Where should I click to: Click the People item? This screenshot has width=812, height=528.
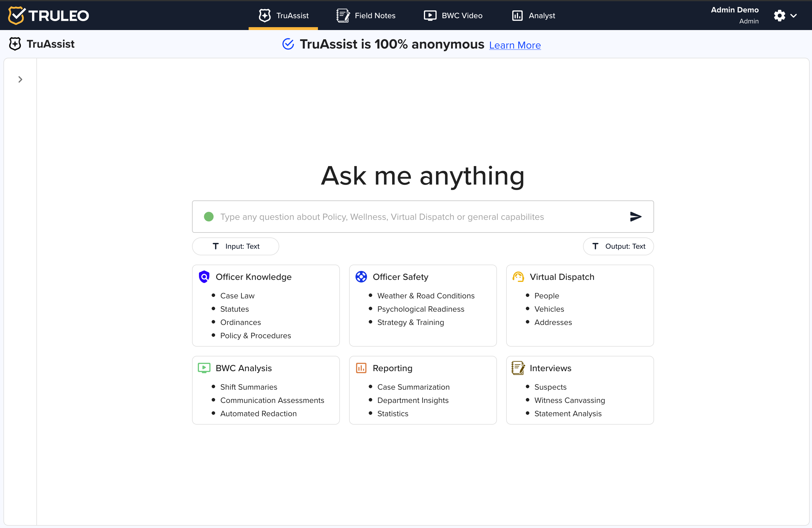click(547, 295)
